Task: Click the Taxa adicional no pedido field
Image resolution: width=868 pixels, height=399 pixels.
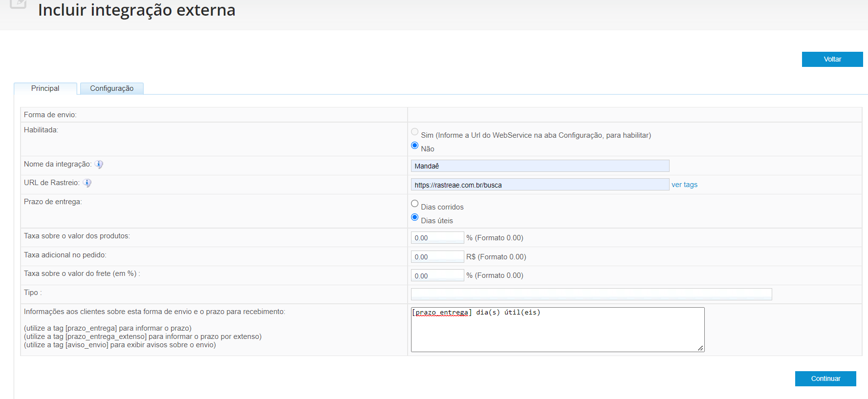Action: tap(437, 257)
